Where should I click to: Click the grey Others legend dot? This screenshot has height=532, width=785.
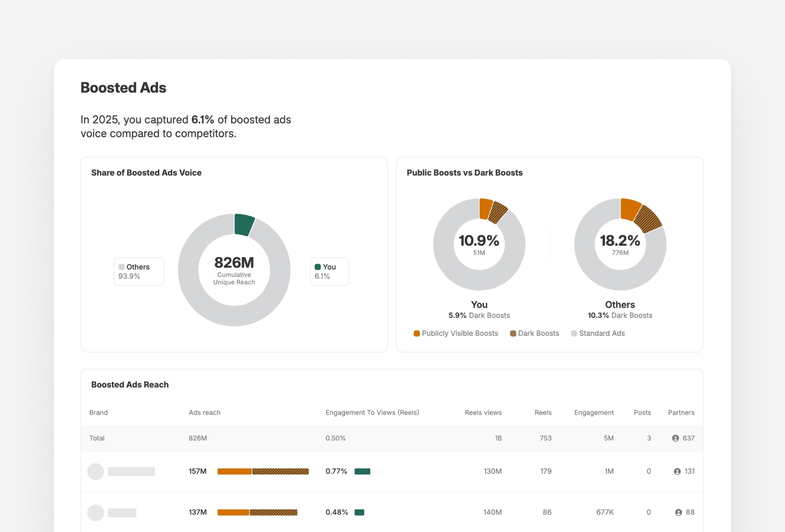click(x=122, y=267)
